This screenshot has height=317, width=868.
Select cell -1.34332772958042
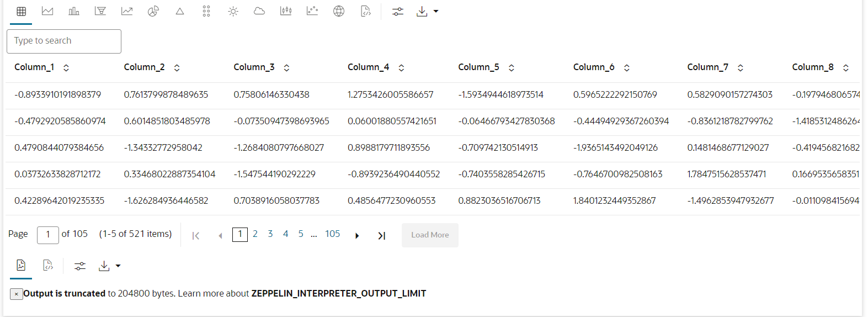pyautogui.click(x=163, y=147)
